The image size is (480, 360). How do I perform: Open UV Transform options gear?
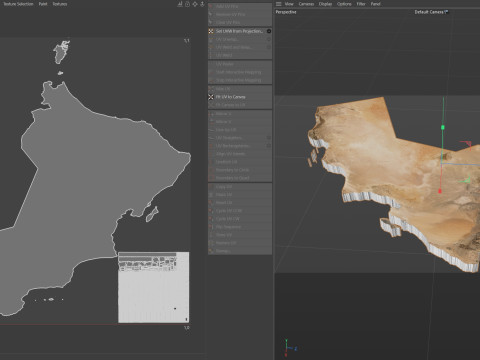(x=269, y=138)
